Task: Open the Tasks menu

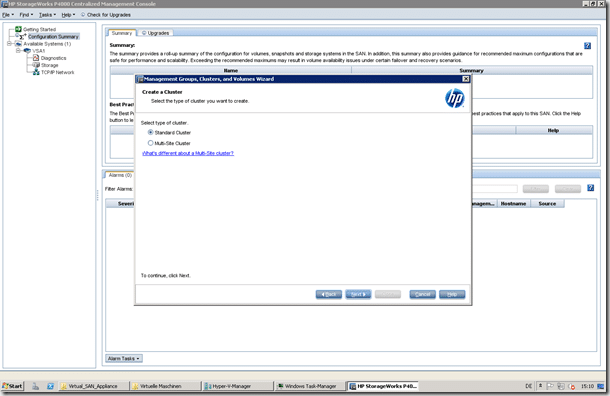Action: coord(47,15)
